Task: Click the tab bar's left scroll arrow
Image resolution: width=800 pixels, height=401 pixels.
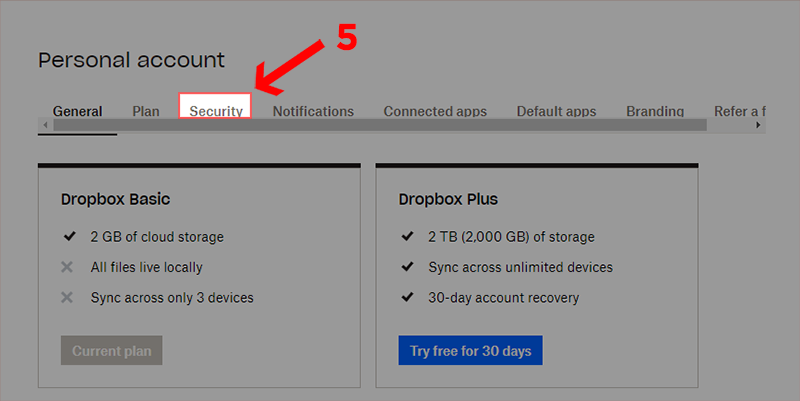Action: point(44,125)
